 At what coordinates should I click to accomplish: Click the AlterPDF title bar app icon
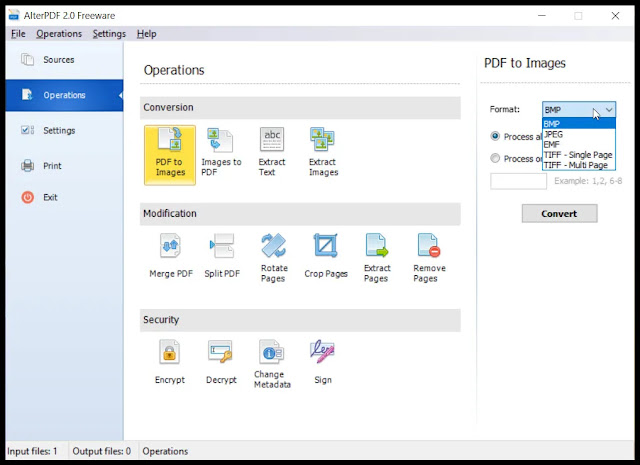pos(14,15)
